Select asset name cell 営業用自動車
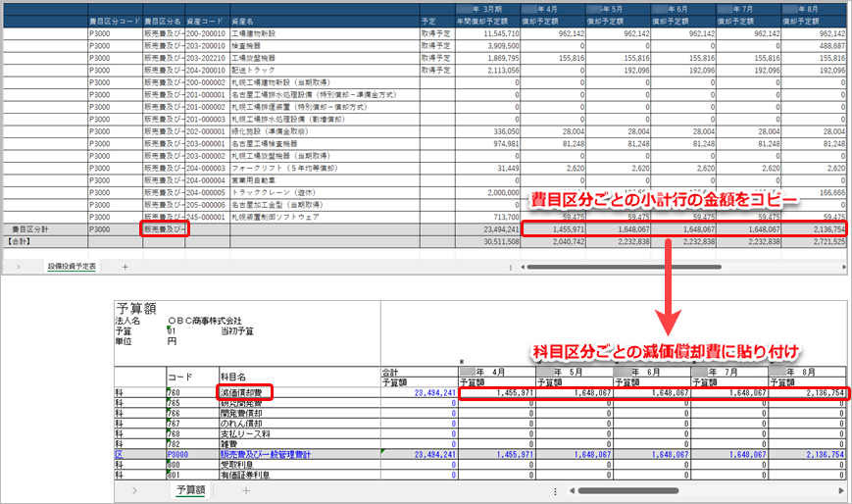The image size is (852, 504). pos(325,180)
